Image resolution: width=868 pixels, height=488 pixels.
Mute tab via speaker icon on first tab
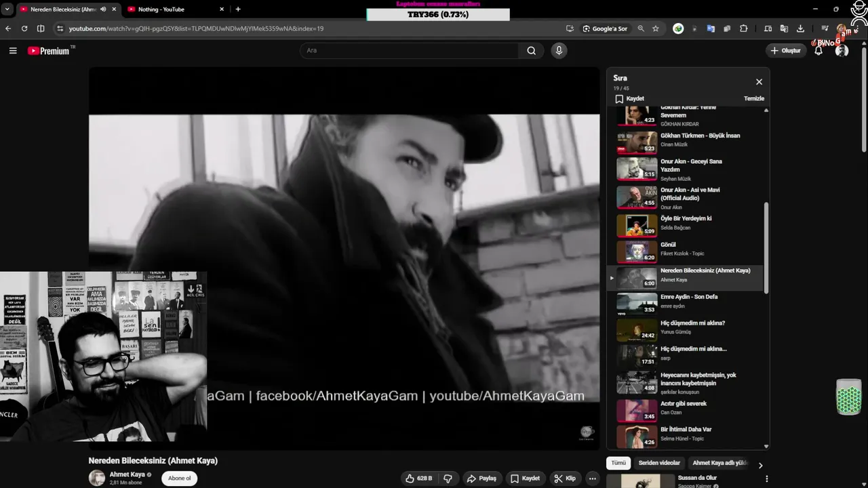pyautogui.click(x=103, y=9)
